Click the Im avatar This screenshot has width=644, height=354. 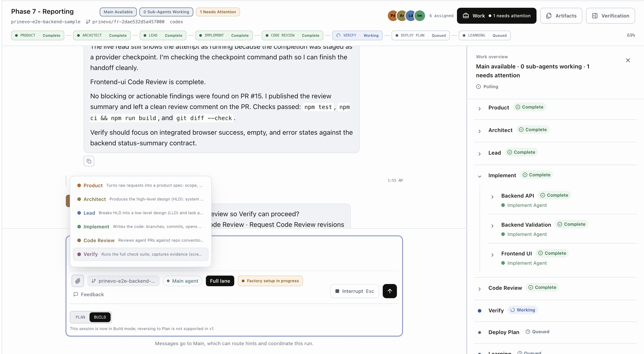(420, 16)
